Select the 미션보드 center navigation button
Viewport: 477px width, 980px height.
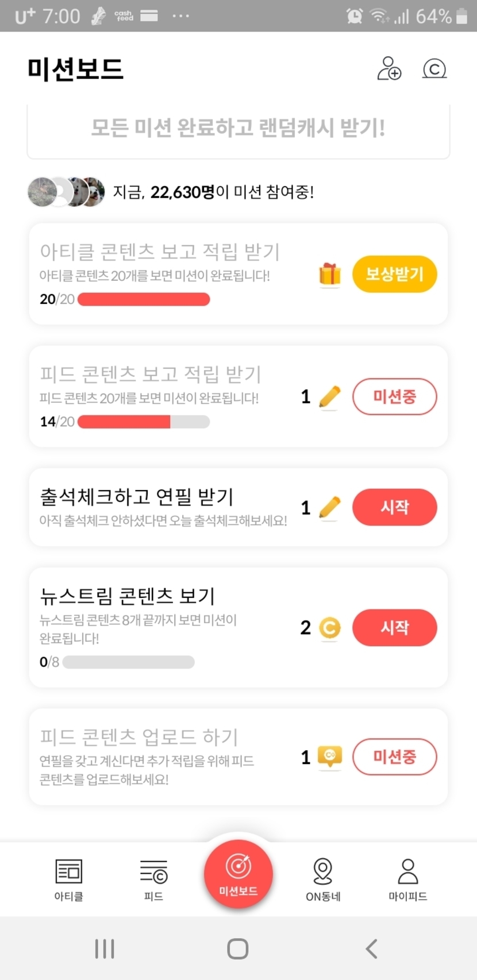coord(238,873)
